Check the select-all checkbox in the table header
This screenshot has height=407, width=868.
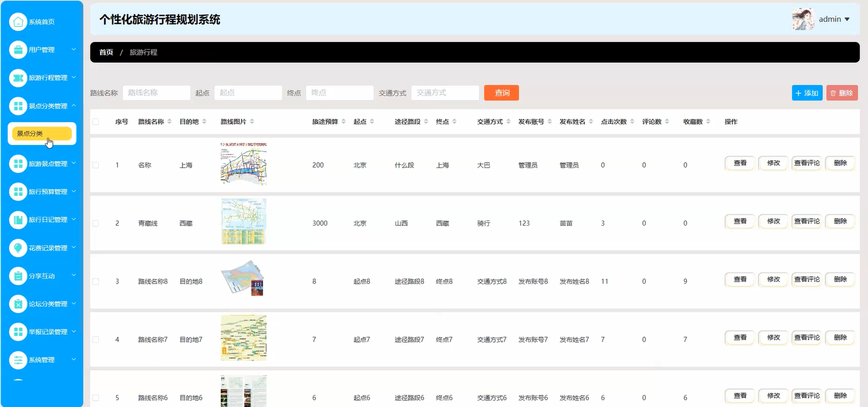pos(95,121)
